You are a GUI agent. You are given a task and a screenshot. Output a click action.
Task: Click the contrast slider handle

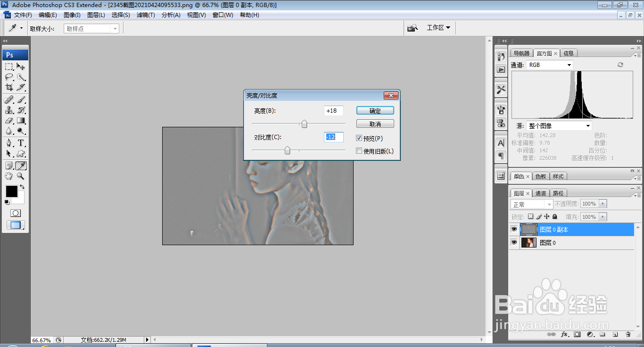[x=287, y=150]
